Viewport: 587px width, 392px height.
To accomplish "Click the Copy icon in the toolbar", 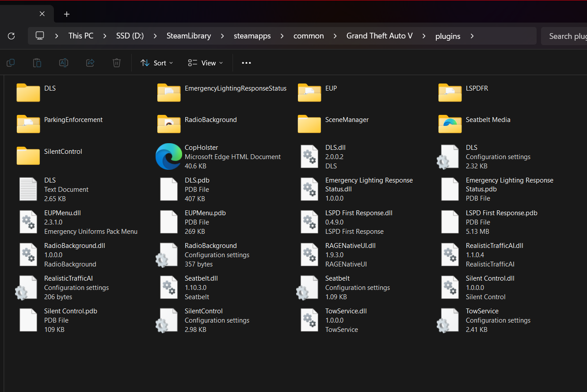I will coord(11,63).
